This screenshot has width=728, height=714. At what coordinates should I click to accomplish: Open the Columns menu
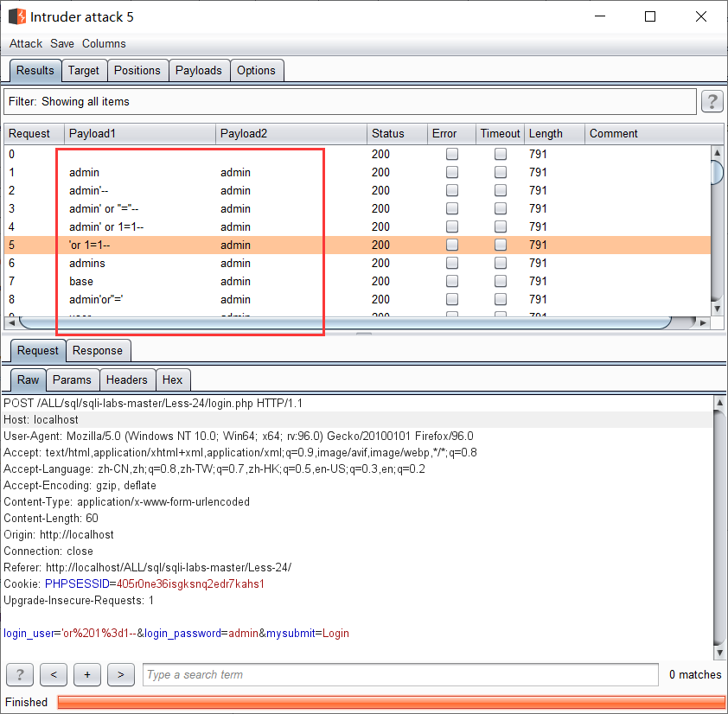tap(104, 43)
